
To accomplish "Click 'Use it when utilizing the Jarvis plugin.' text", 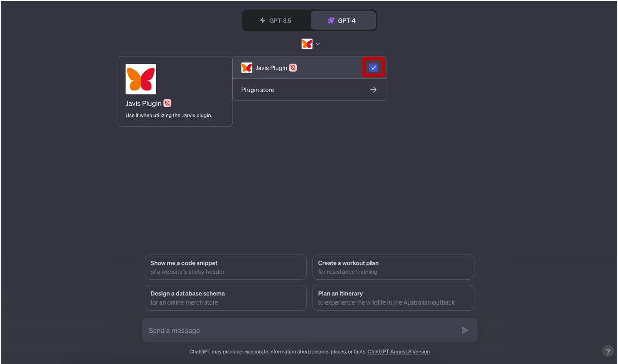I will coord(169,115).
